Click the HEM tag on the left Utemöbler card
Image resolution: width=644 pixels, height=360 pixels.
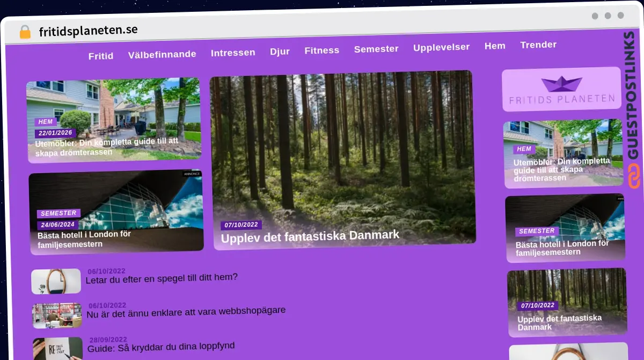46,122
